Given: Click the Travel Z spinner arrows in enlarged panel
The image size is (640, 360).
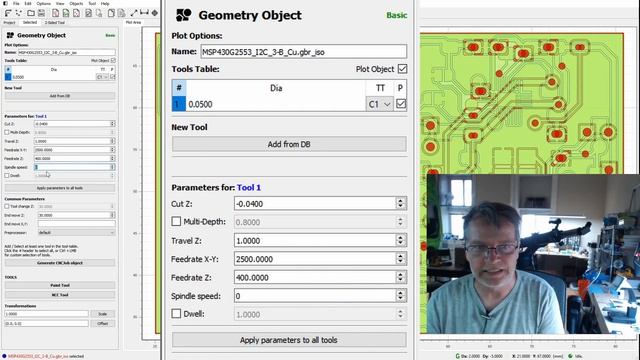Looking at the screenshot, I should pos(400,240).
